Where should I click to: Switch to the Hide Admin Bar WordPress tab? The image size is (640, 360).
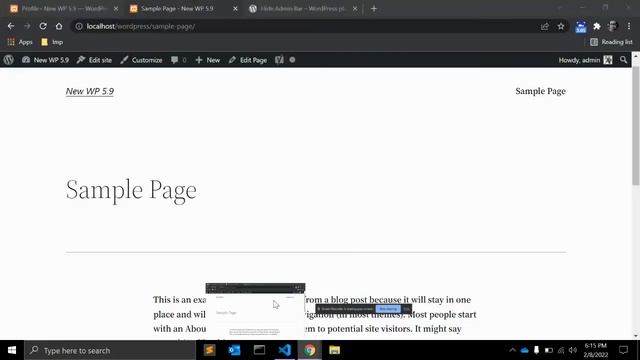pyautogui.click(x=303, y=9)
